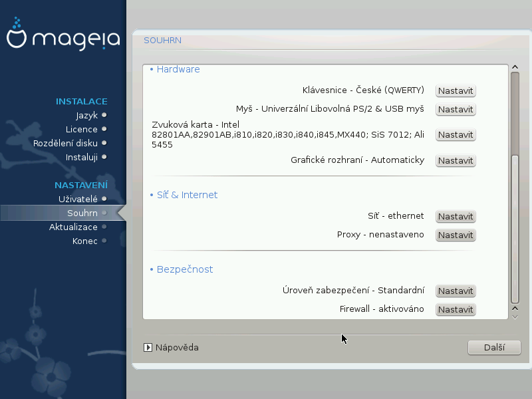
Task: Click the Konec step bullet
Action: point(104,241)
